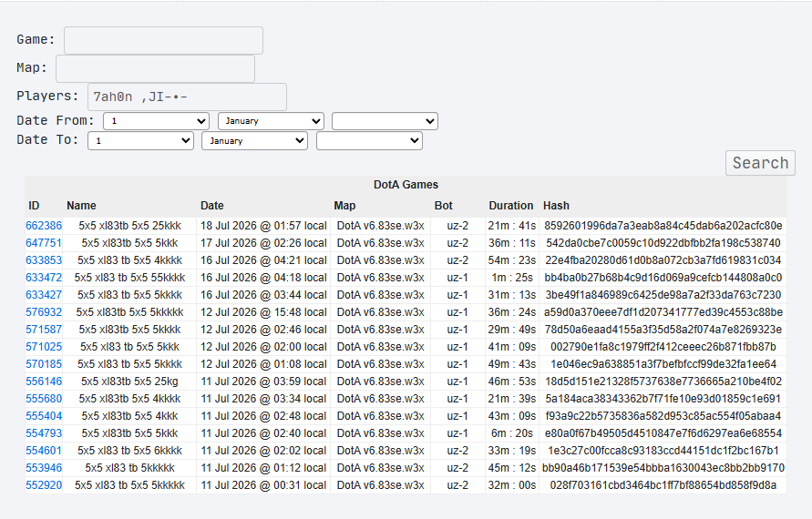The width and height of the screenshot is (812, 519).
Task: Open game ID 570185 link
Action: [44, 364]
